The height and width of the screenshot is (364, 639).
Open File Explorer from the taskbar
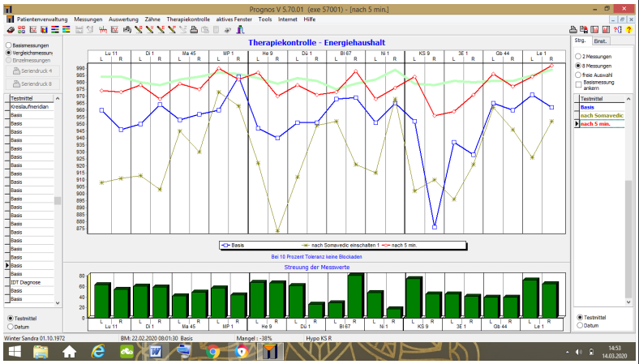click(41, 351)
